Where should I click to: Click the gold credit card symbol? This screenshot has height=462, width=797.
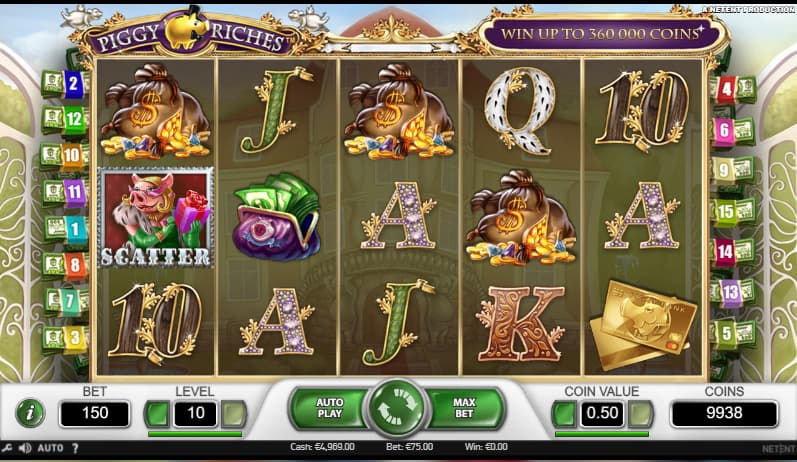point(642,324)
